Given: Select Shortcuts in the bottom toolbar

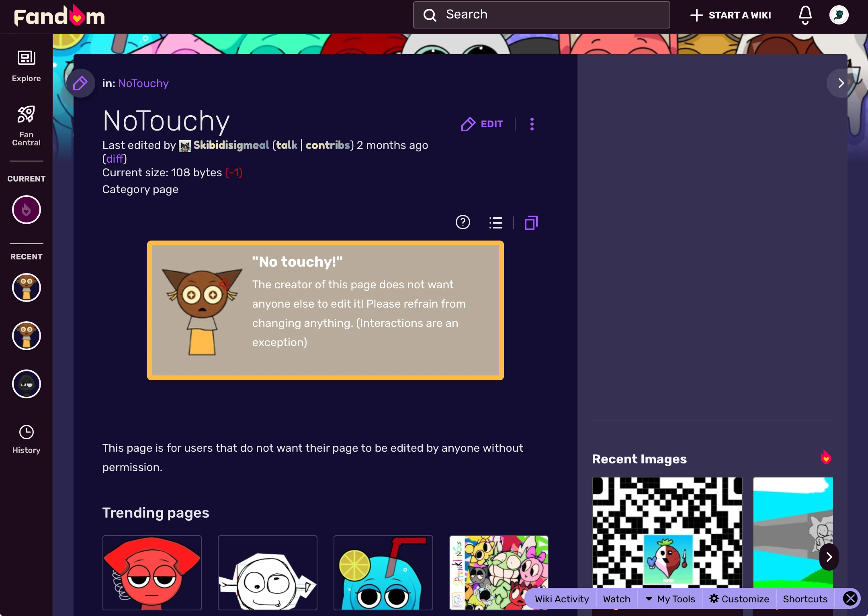Looking at the screenshot, I should 805,599.
